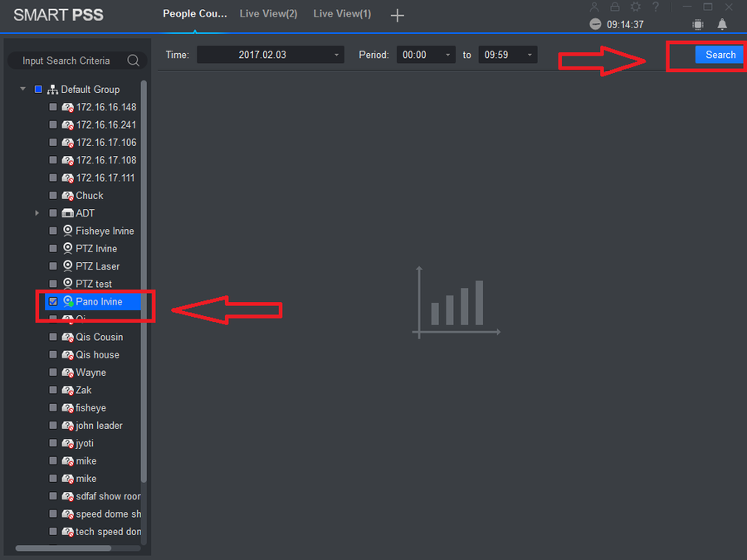
Task: Uncheck the Pano Irvine checkbox
Action: click(x=53, y=301)
